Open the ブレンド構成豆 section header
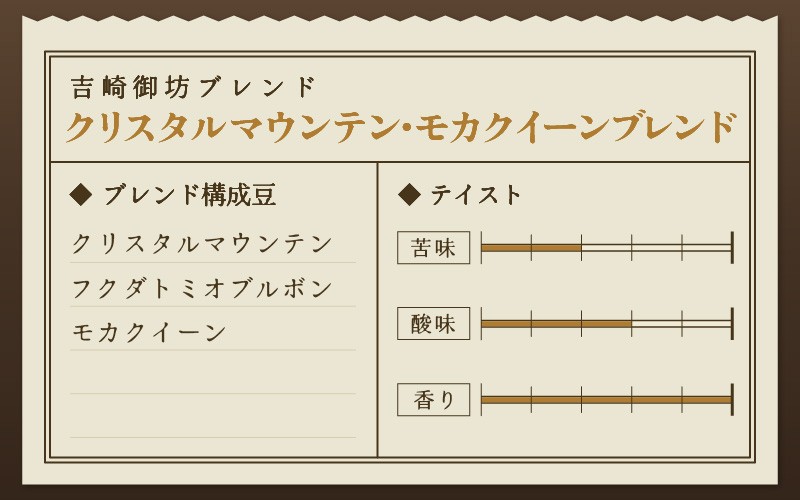This screenshot has width=800, height=500. (189, 195)
